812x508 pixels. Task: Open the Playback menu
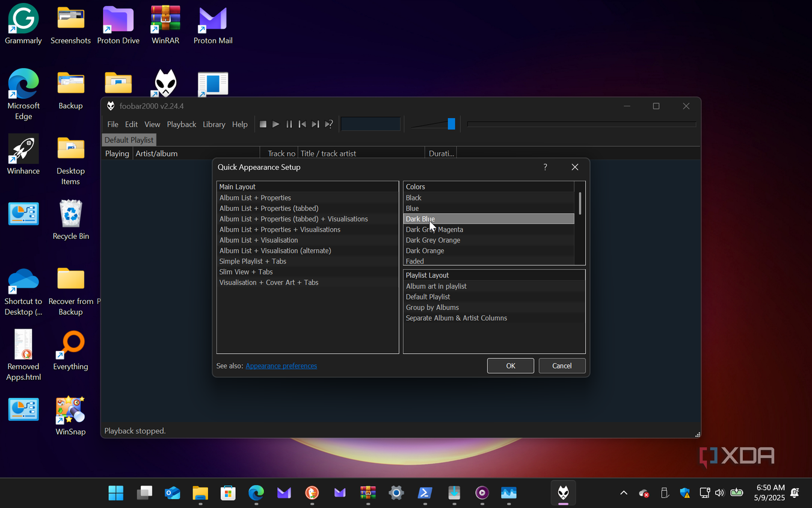coord(182,125)
